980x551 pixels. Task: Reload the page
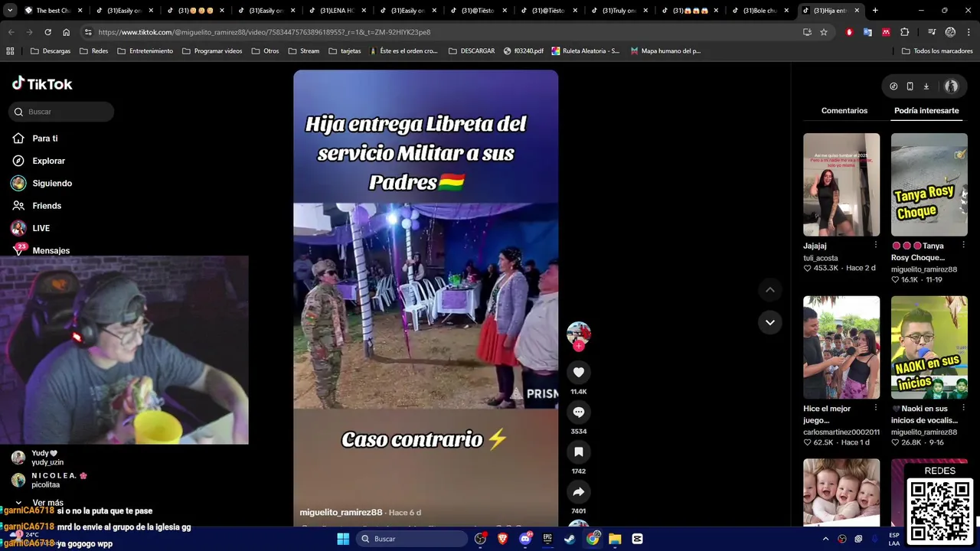click(47, 32)
